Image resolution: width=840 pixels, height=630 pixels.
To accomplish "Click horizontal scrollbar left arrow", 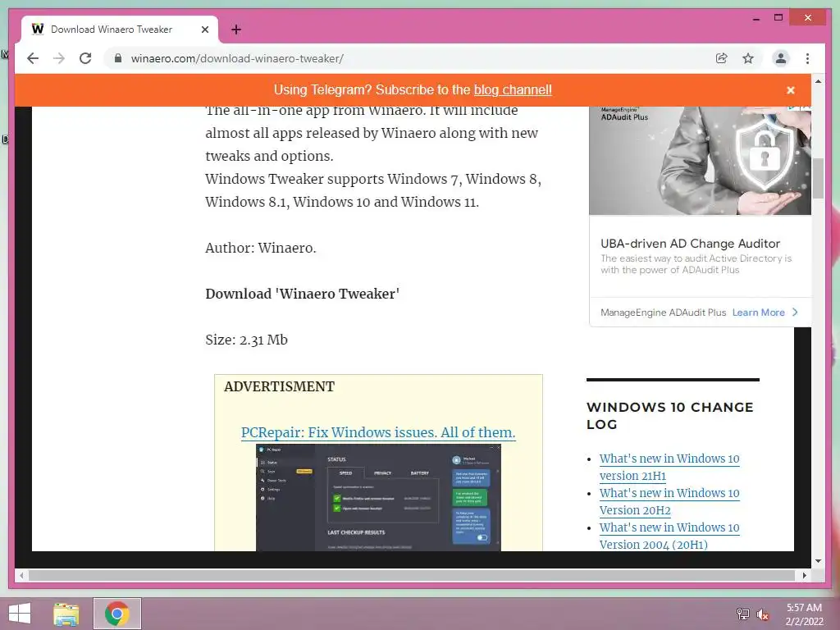I will tap(21, 575).
